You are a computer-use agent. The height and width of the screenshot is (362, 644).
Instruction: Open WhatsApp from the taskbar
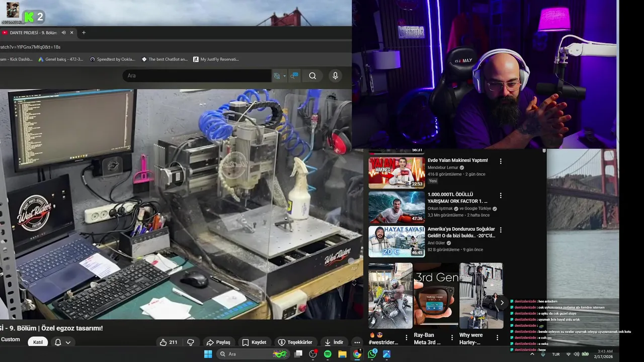point(372,354)
